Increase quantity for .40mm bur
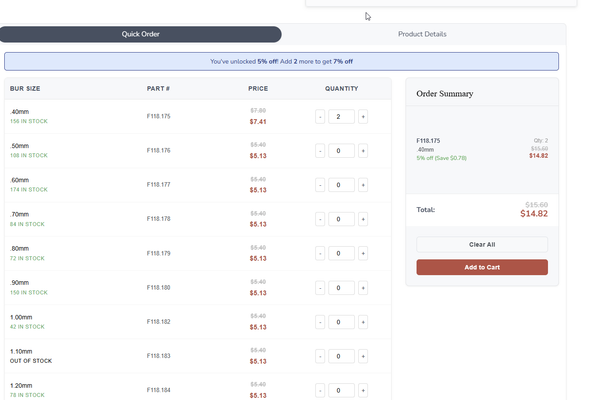The width and height of the screenshot is (600, 400). click(363, 116)
